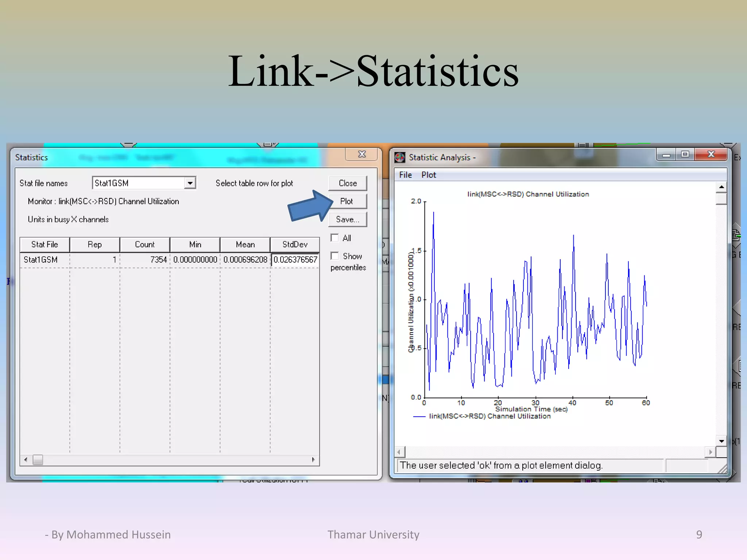
Task: Enable the All checkbox
Action: click(334, 238)
